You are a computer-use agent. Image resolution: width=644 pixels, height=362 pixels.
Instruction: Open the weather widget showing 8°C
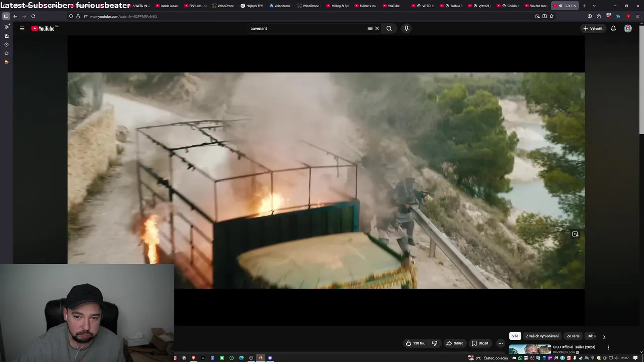pyautogui.click(x=488, y=358)
